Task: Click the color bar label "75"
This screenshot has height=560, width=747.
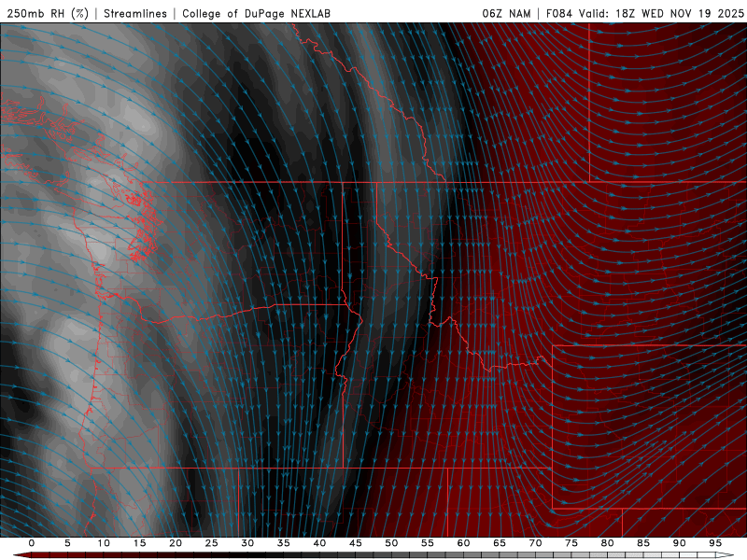Action: click(x=571, y=543)
